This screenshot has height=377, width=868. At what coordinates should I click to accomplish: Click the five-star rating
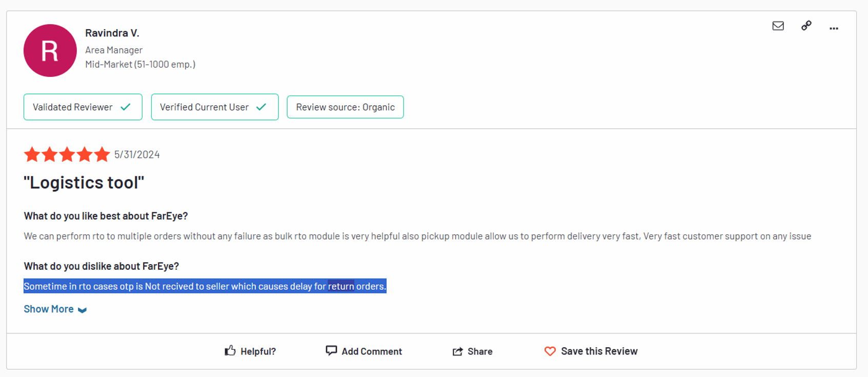click(x=67, y=154)
